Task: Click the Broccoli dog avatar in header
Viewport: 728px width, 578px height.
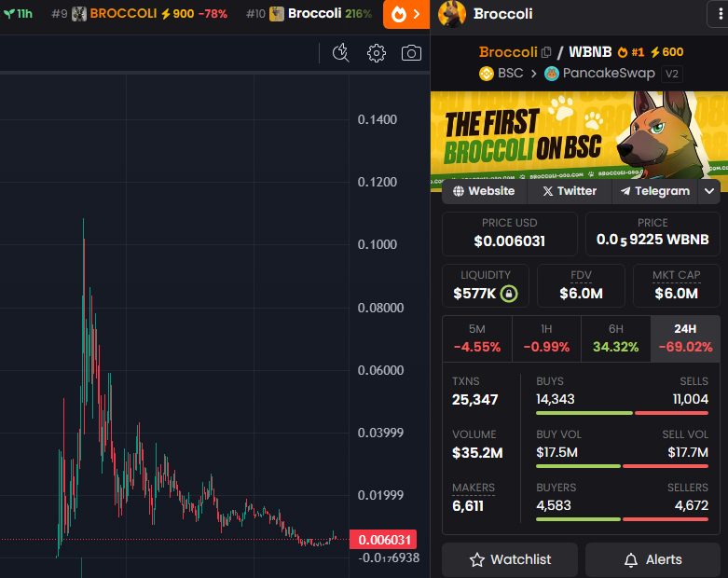Action: pyautogui.click(x=452, y=14)
